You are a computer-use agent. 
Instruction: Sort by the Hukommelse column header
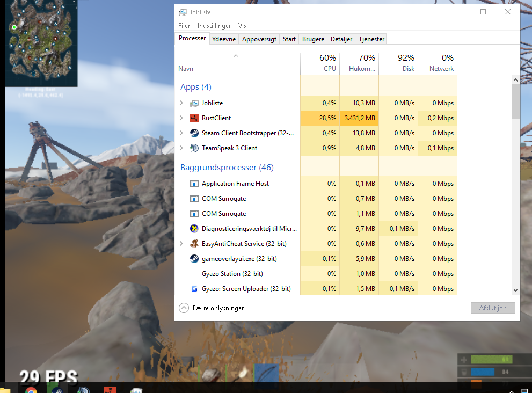coord(359,63)
